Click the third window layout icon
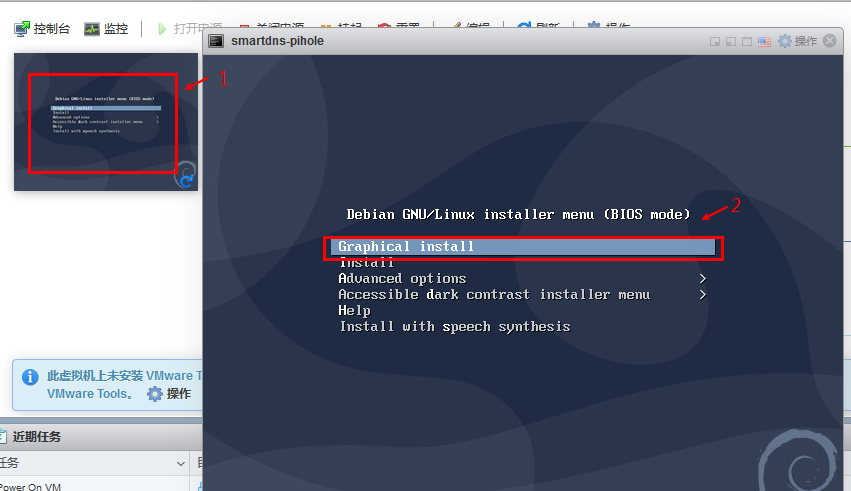 (x=747, y=42)
